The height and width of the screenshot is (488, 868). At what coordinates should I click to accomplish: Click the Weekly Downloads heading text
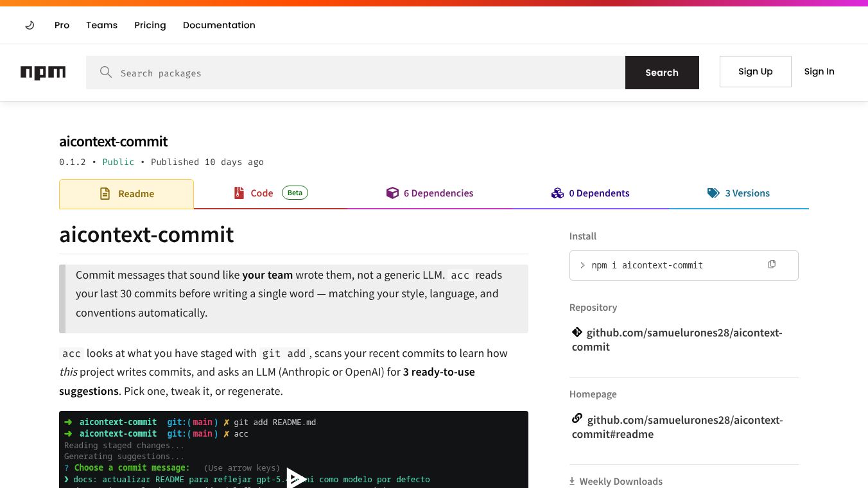click(621, 482)
